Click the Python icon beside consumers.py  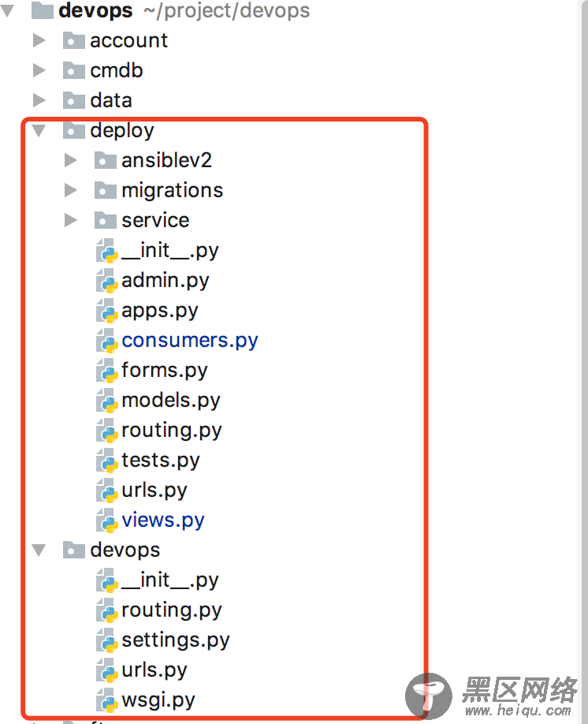click(106, 341)
